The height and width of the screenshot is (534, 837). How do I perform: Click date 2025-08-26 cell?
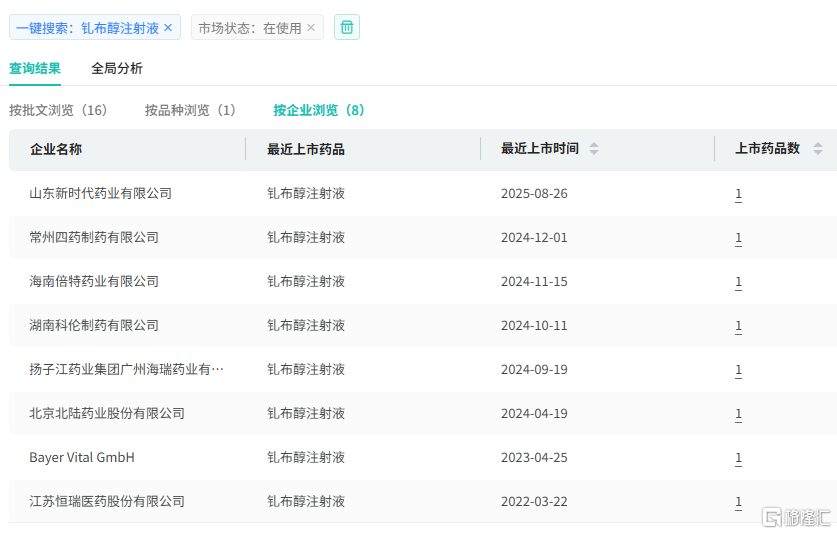tap(534, 193)
